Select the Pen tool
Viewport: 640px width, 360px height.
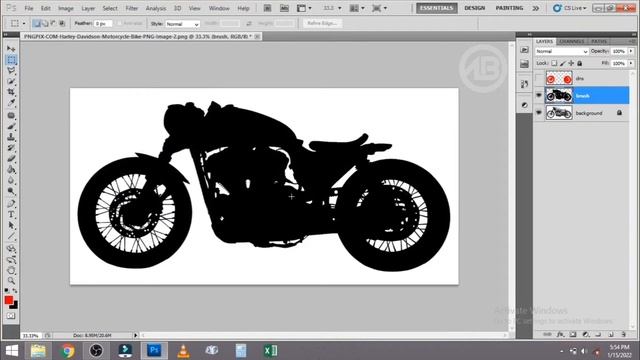[11, 203]
